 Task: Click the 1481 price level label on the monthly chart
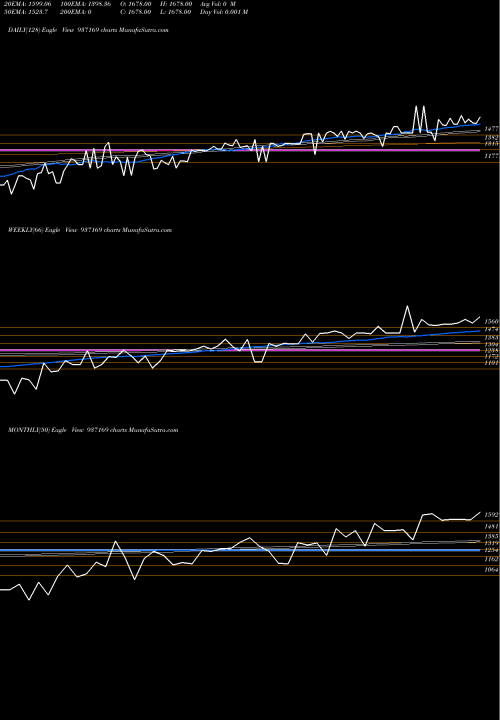pyautogui.click(x=491, y=527)
